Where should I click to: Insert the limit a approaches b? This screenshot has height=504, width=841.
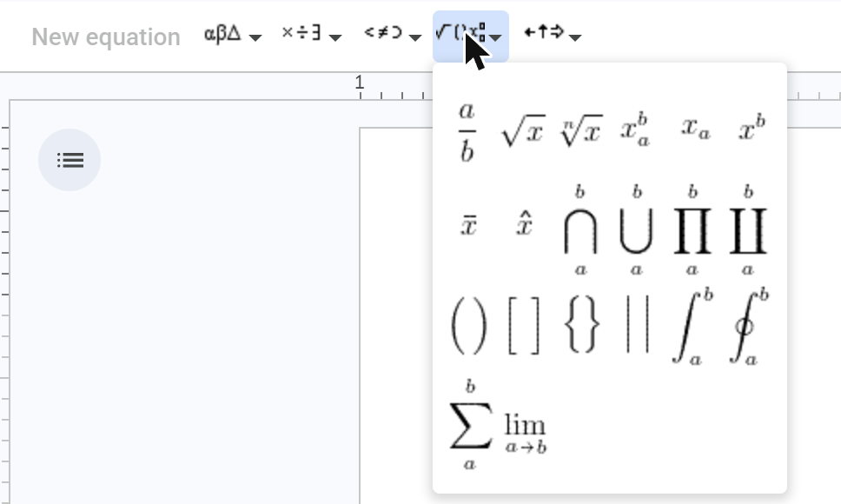(525, 434)
